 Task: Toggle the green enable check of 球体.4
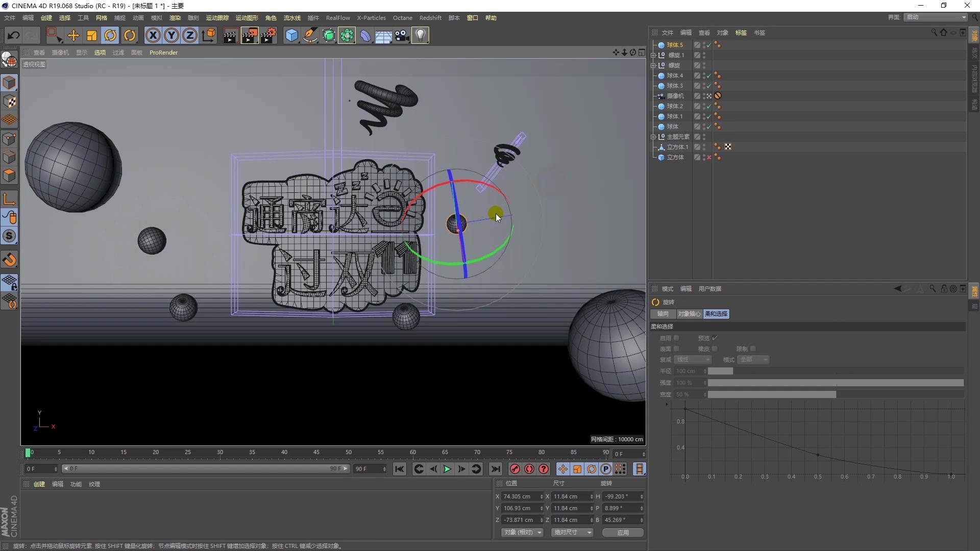pos(708,75)
